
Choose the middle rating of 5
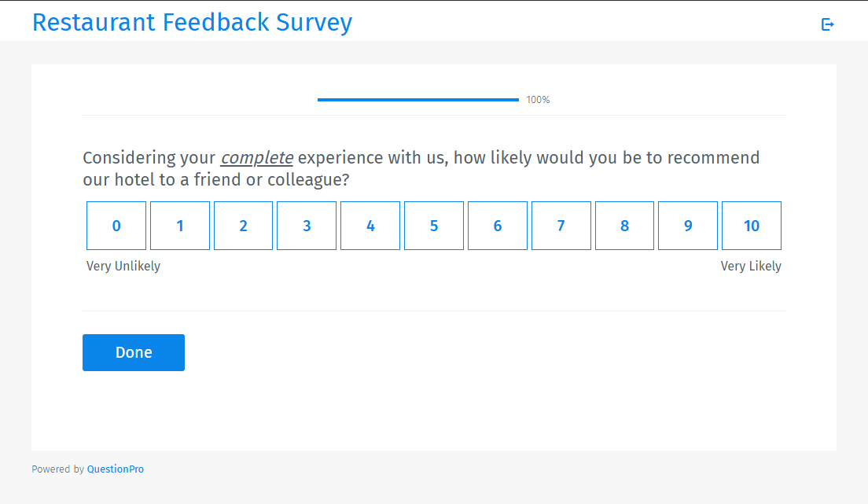433,226
